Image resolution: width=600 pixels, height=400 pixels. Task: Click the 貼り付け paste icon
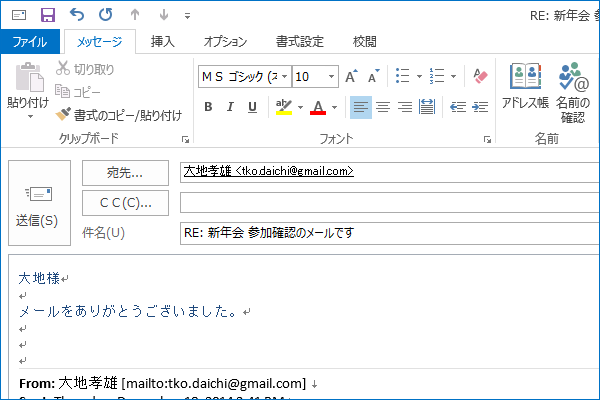[x=29, y=77]
